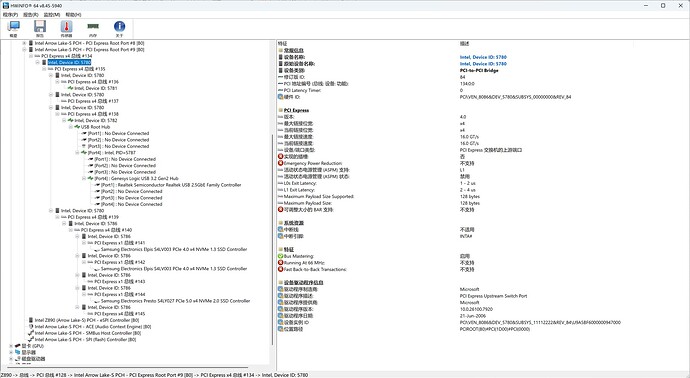This screenshot has width=690, height=378.
Task: Open the 程序(P) menu
Action: [11, 15]
